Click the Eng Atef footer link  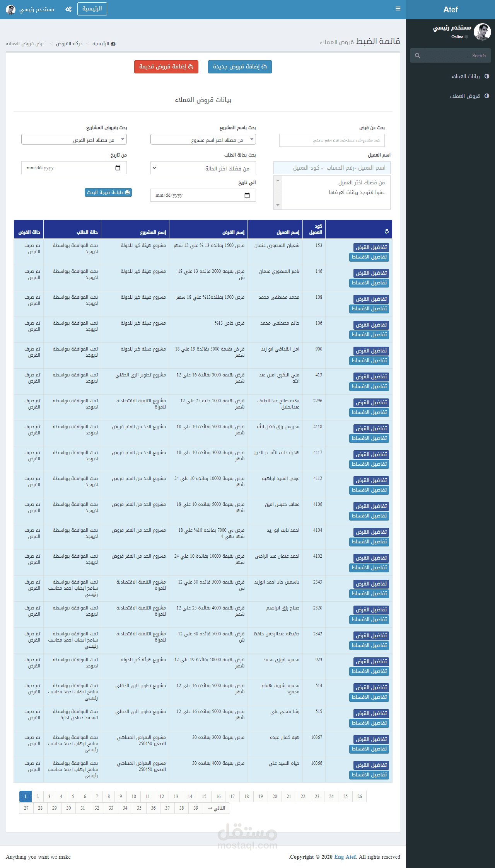coord(345,857)
